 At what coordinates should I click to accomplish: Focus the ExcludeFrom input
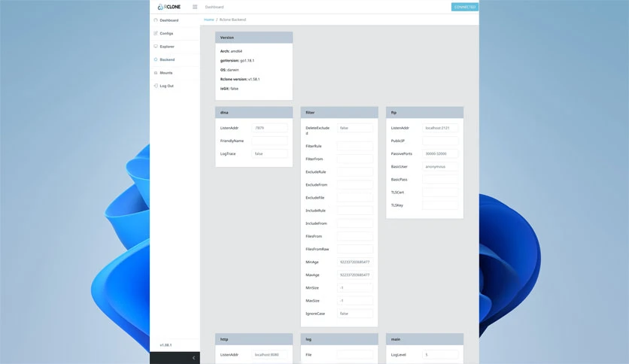[x=355, y=184]
